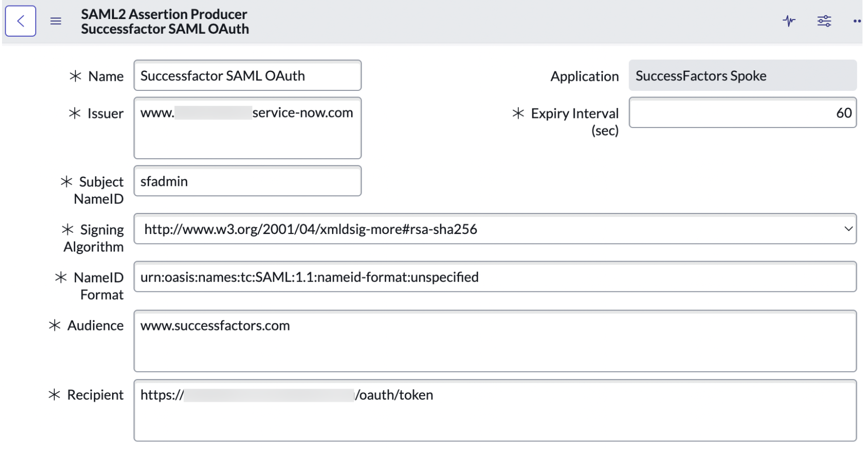Screen dimensions: 868x455
Task: Open more options ellipsis icon
Action: tap(857, 21)
